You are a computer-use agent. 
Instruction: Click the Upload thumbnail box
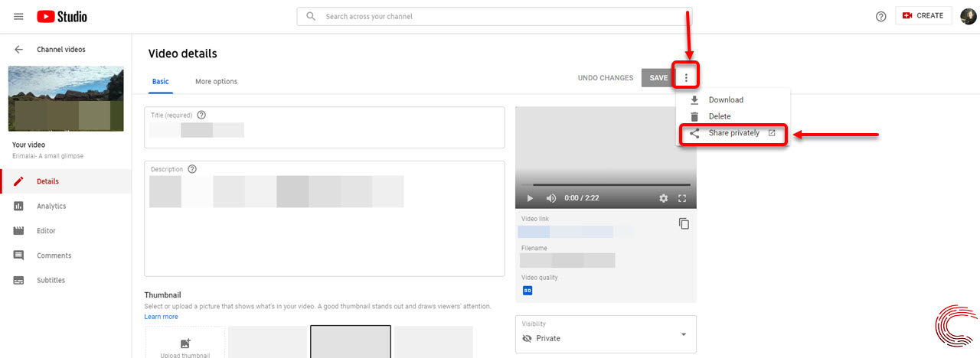[x=185, y=342]
